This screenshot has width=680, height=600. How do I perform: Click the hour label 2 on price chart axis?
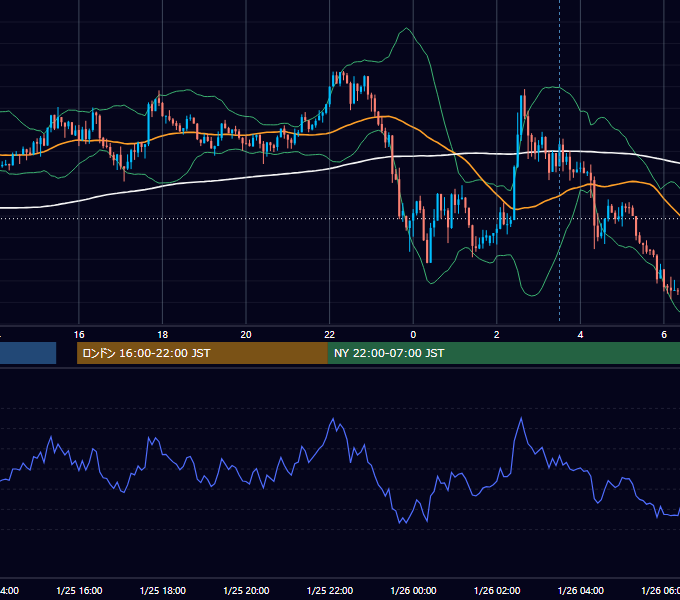coord(497,334)
